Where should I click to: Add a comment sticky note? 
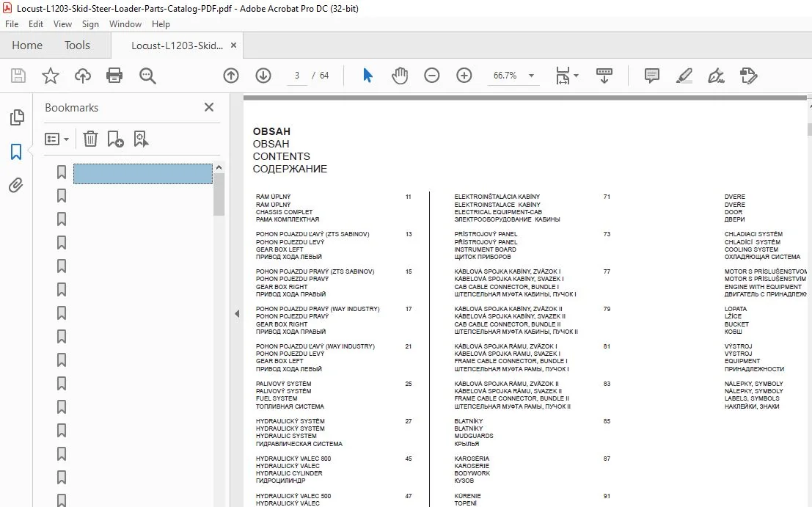click(x=651, y=76)
